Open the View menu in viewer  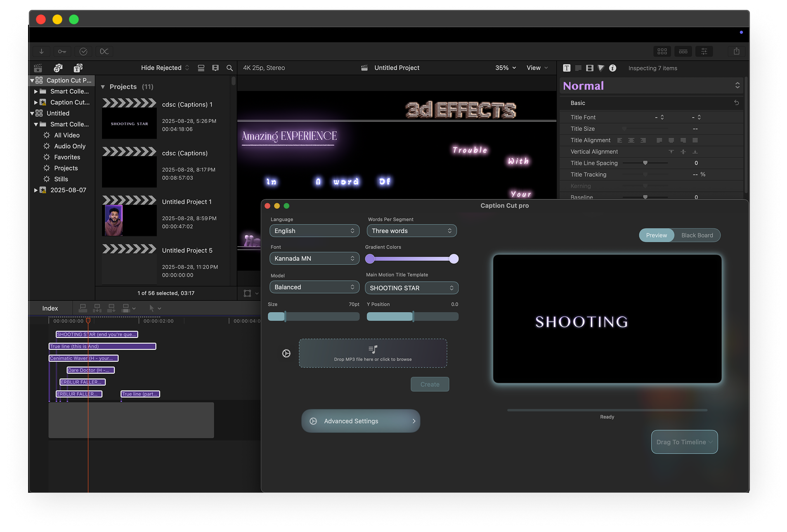click(x=537, y=68)
